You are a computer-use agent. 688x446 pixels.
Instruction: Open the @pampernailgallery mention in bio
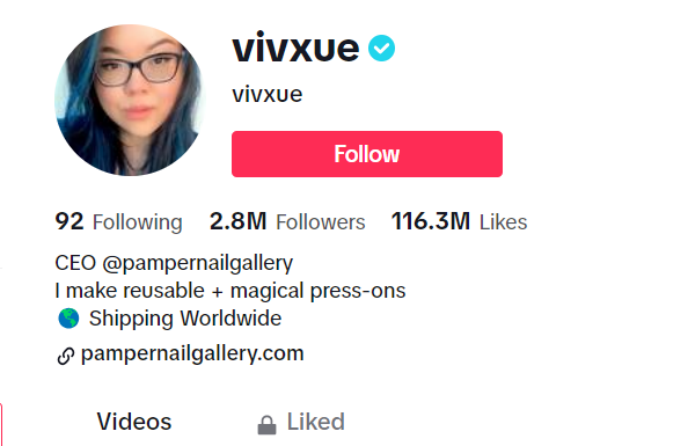click(197, 263)
